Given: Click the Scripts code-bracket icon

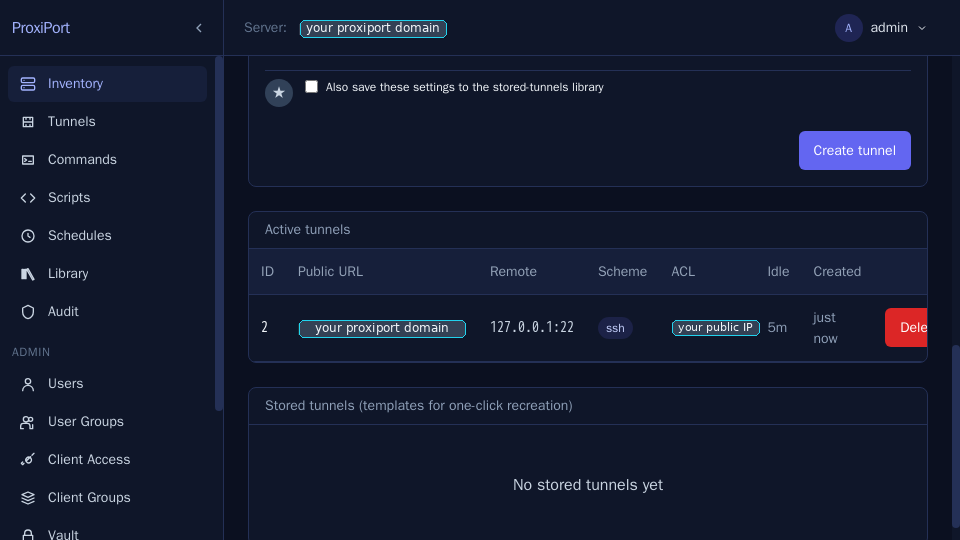Looking at the screenshot, I should 28,198.
